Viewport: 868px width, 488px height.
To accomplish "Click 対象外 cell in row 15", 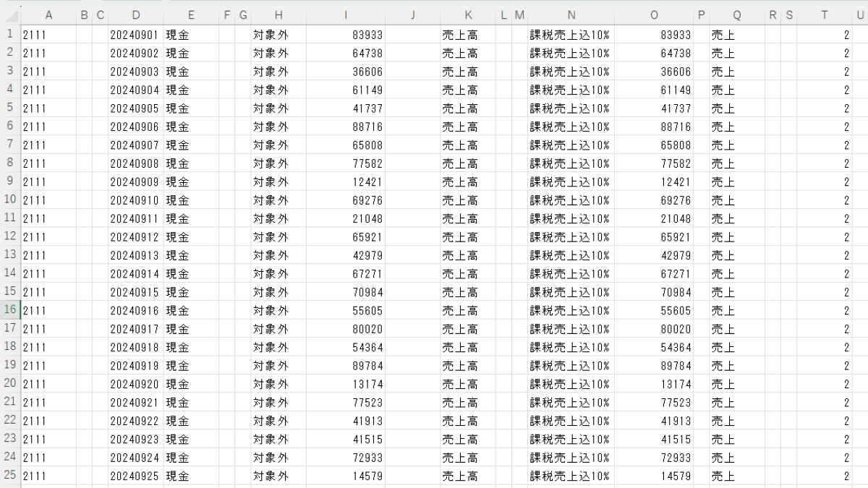I will coord(278,292).
